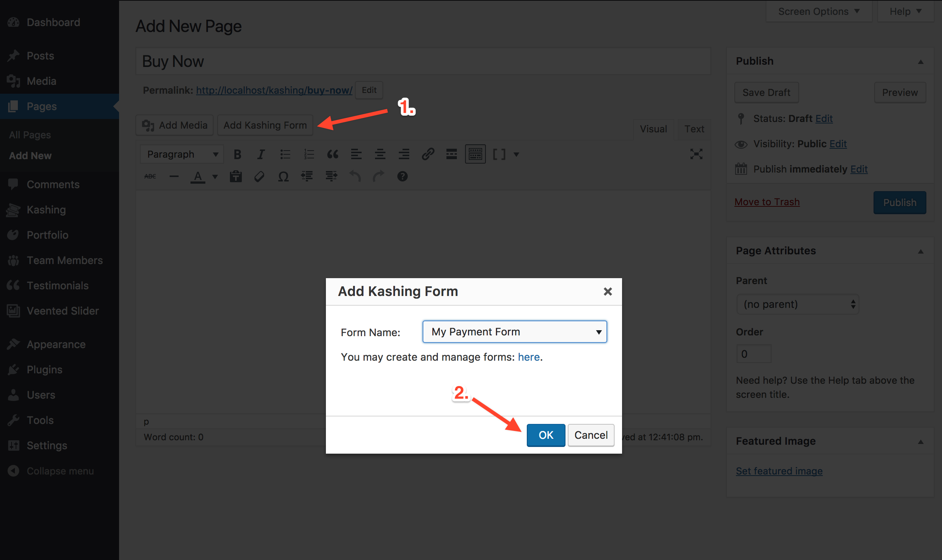Go to All Pages submenu
942x560 pixels.
30,135
